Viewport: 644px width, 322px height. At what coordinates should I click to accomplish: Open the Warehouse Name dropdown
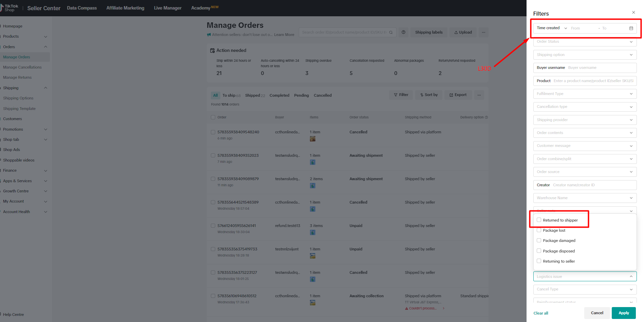pos(585,198)
